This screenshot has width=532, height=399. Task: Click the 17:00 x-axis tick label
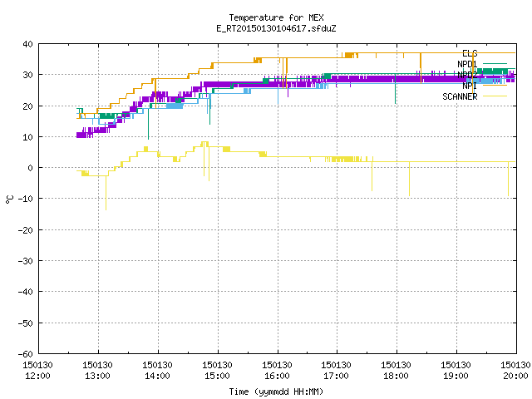point(336,376)
